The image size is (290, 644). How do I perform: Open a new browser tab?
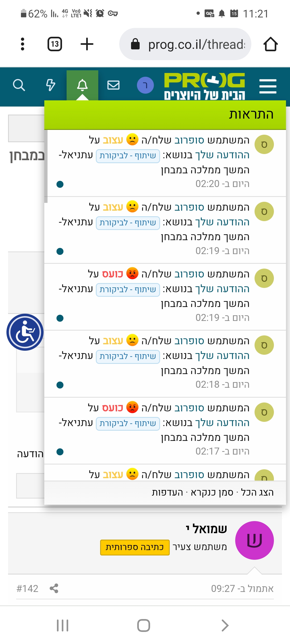point(87,44)
